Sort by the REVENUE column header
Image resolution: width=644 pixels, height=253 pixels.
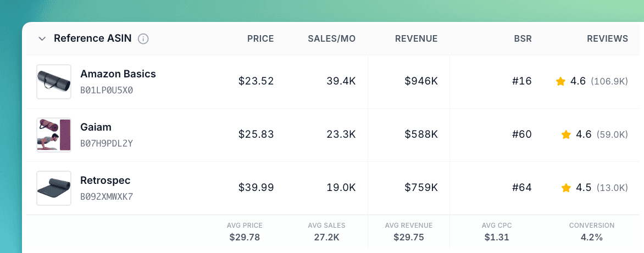[416, 39]
